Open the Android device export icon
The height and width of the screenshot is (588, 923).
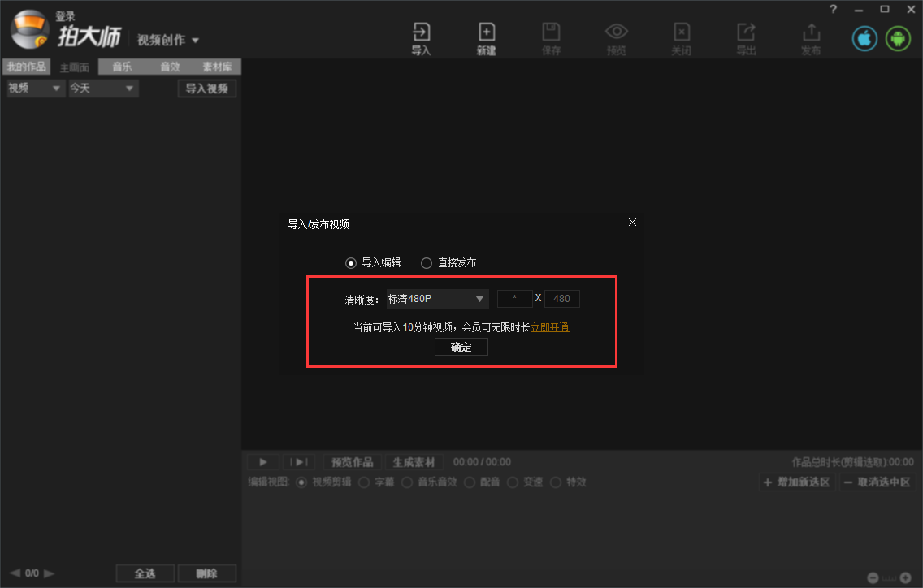coord(898,38)
